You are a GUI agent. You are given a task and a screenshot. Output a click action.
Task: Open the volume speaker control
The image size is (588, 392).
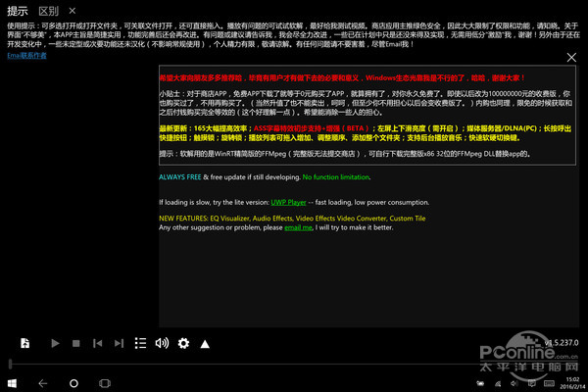pyautogui.click(x=162, y=343)
